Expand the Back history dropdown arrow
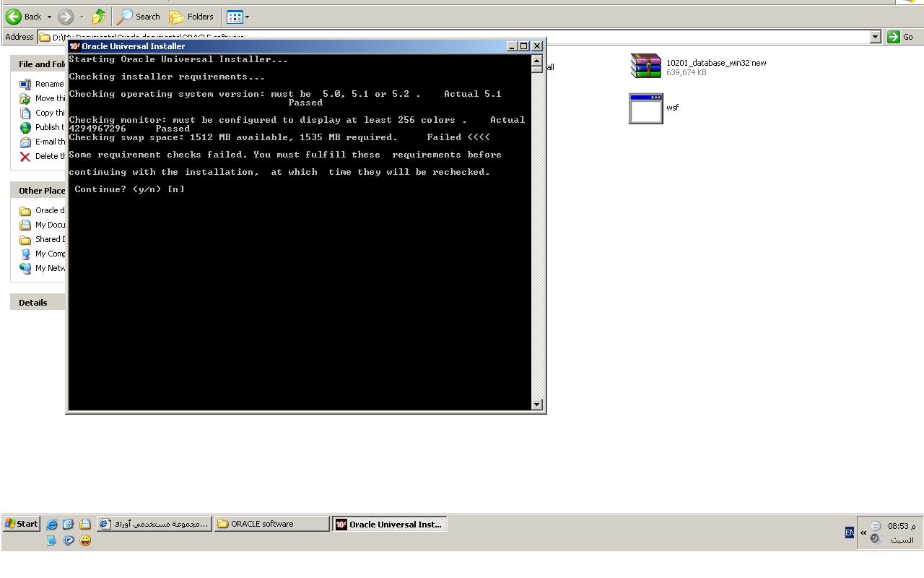Screen dimensions: 924x578 (49, 17)
